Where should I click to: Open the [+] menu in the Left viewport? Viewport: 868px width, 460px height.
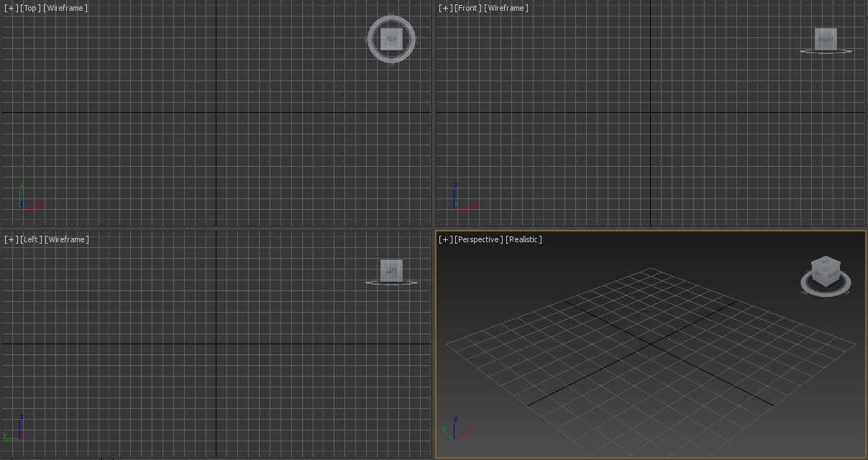click(11, 239)
